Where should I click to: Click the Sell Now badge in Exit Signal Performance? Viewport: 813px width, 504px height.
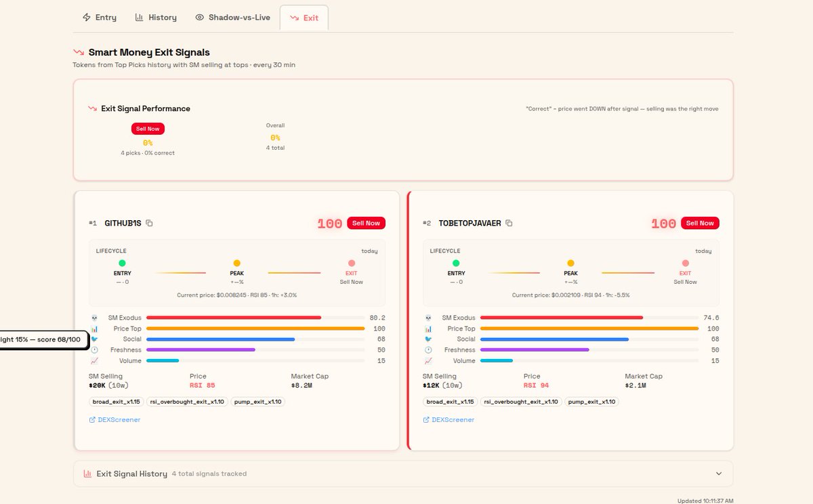(148, 129)
